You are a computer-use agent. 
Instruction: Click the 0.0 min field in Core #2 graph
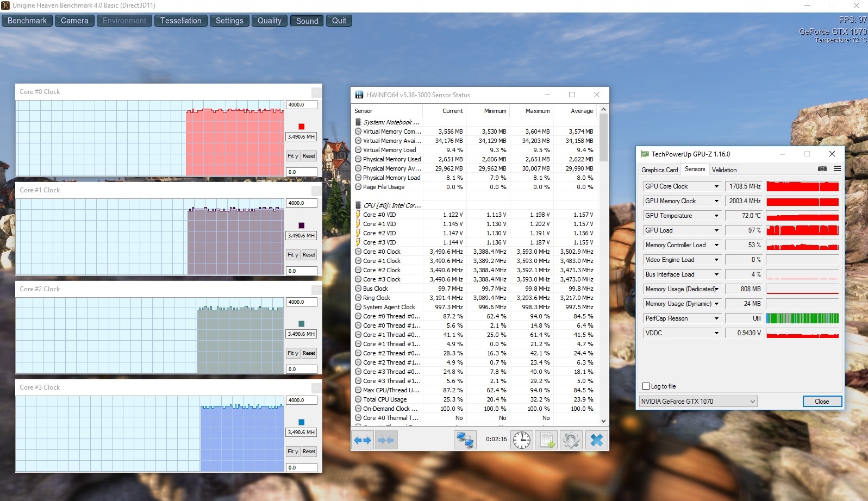click(301, 370)
